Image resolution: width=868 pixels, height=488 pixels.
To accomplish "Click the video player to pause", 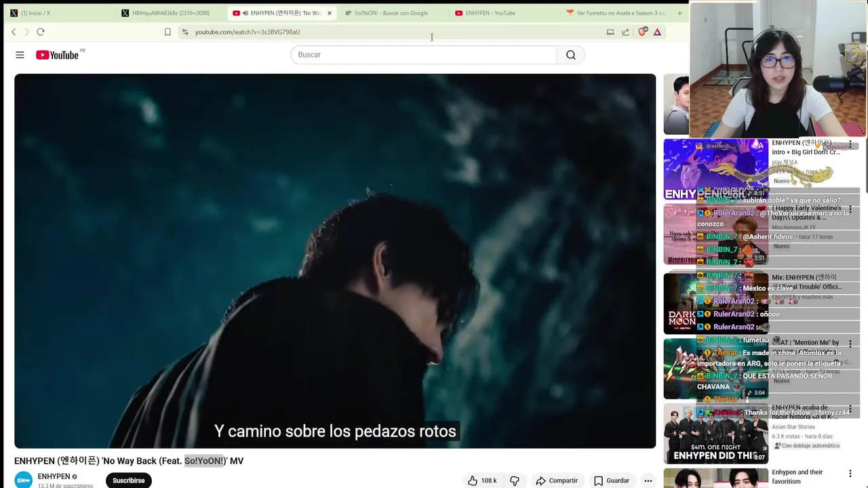I will (335, 261).
